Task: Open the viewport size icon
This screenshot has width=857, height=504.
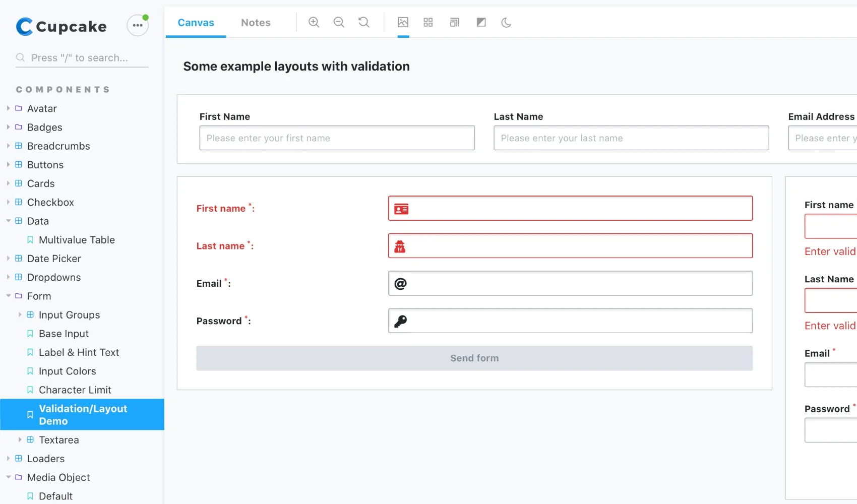Action: [x=454, y=22]
